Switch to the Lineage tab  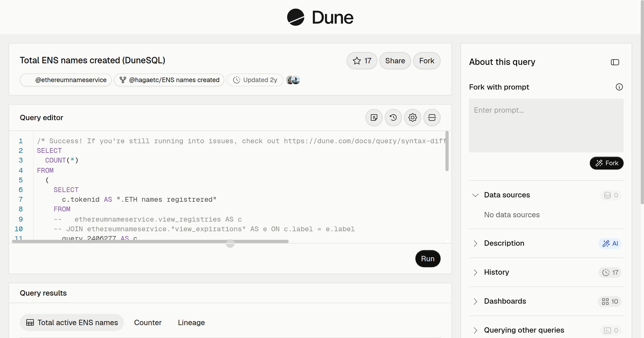191,322
